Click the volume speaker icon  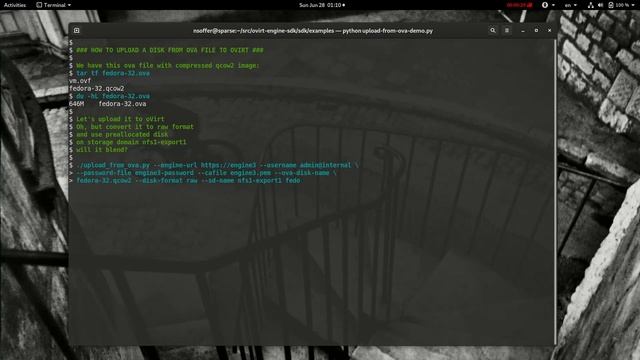point(600,5)
